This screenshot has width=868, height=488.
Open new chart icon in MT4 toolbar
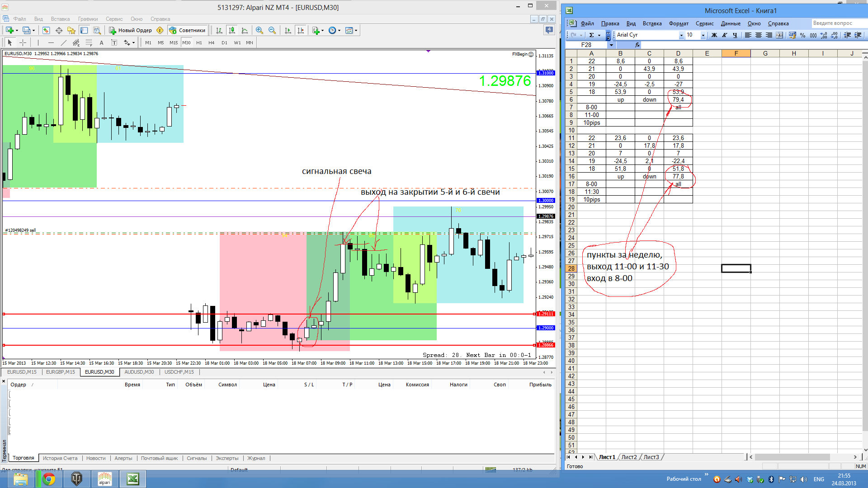coord(9,30)
